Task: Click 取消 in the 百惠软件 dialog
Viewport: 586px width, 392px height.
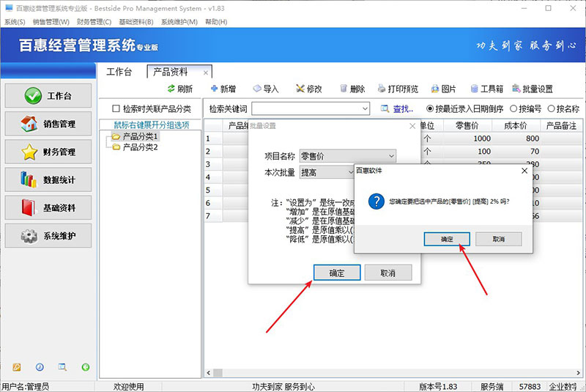Action: tap(499, 239)
